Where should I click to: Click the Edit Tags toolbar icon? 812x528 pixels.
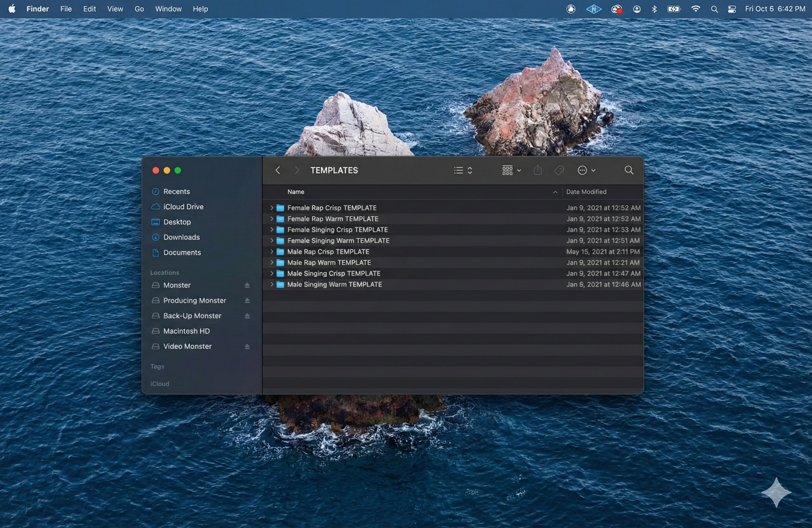click(x=559, y=170)
